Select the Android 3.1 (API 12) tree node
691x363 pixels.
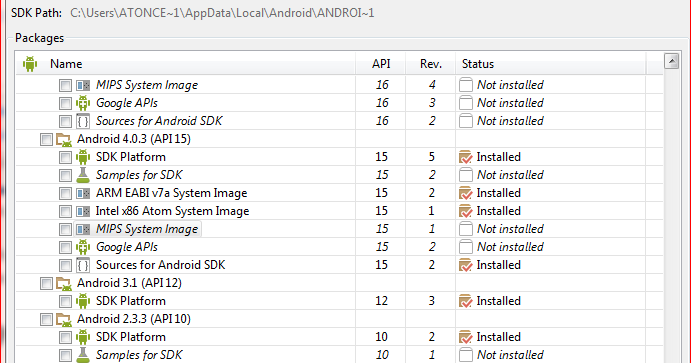click(x=129, y=283)
